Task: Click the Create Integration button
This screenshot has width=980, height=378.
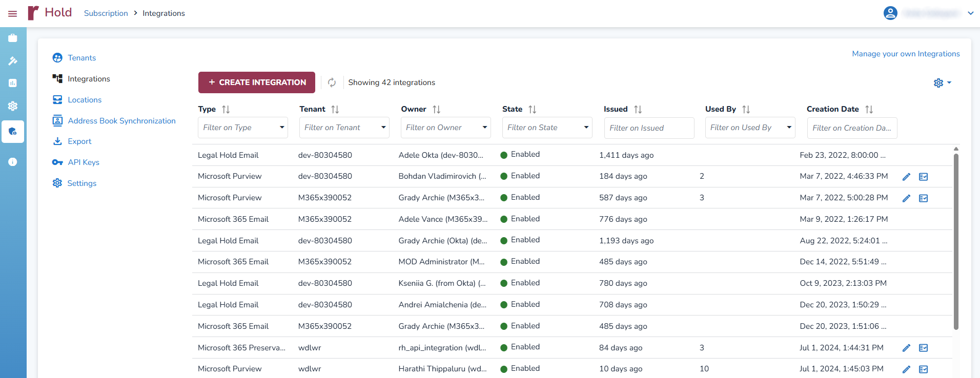Action: point(257,82)
